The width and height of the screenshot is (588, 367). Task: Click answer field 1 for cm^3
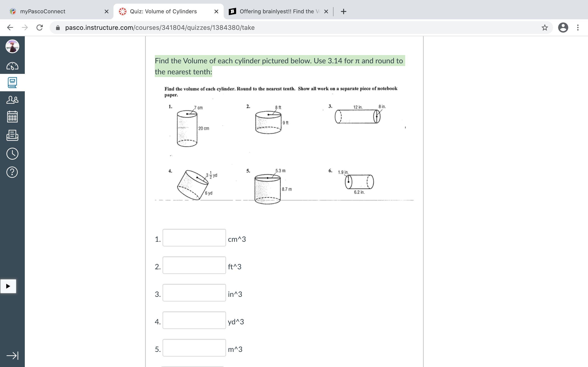194,238
